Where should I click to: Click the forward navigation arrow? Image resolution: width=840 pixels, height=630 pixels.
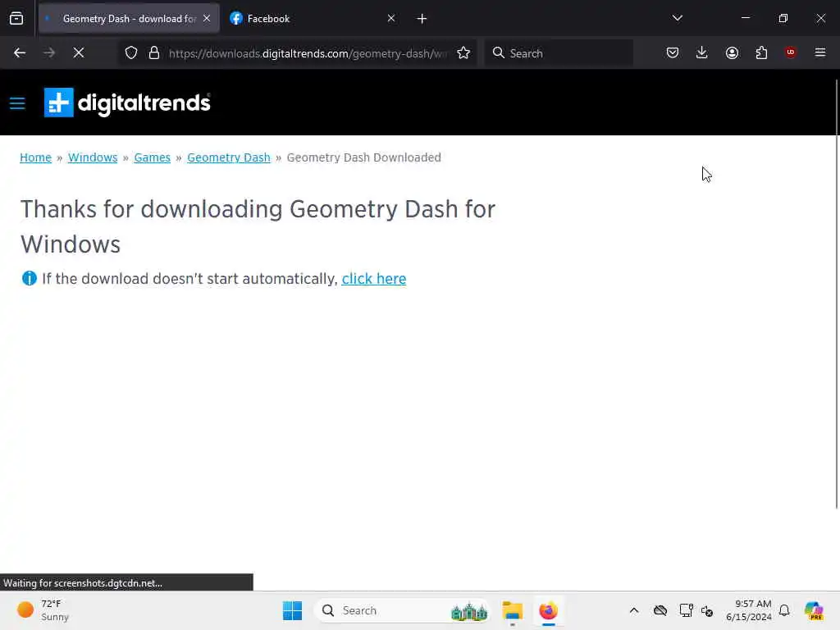tap(49, 53)
